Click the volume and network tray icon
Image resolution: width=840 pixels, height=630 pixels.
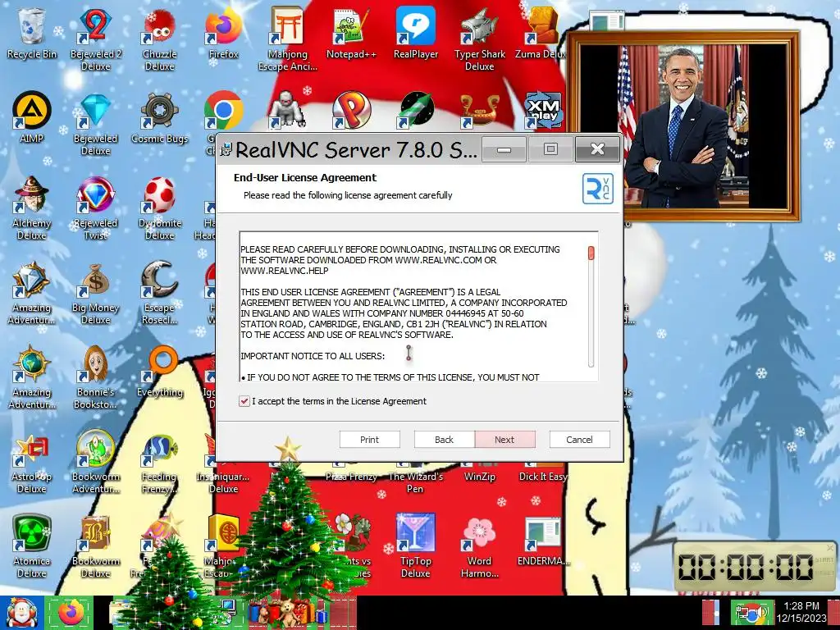(x=751, y=613)
